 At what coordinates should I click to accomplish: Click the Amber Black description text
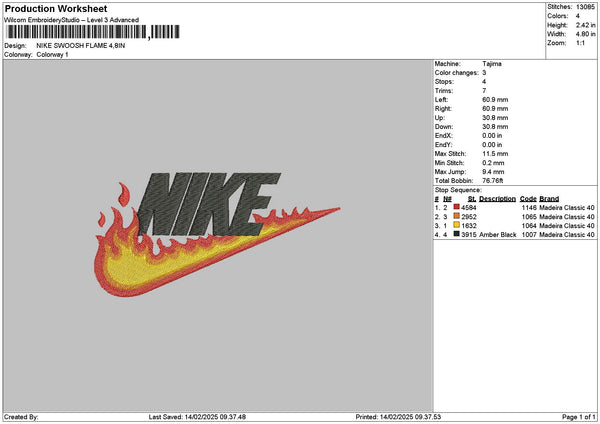497,235
